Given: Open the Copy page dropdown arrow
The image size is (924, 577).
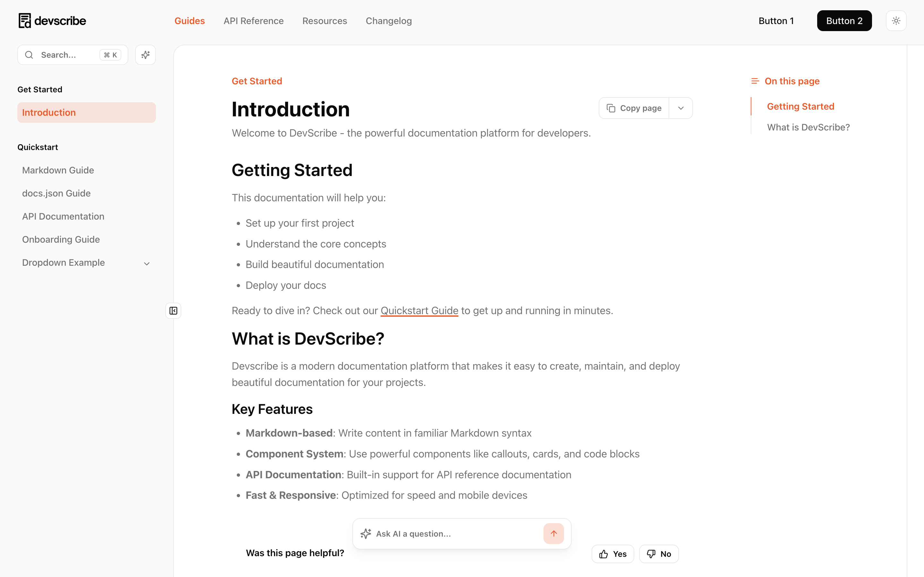Looking at the screenshot, I should coord(681,108).
